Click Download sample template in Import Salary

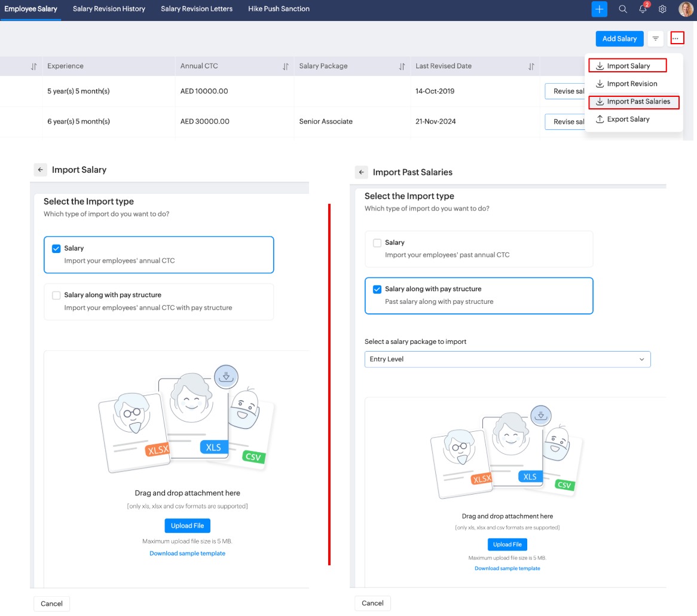[x=187, y=553]
